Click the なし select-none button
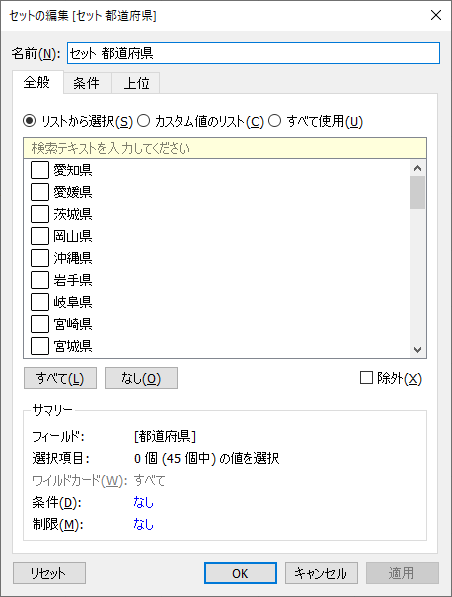Screen dimensions: 452x597 (141, 378)
